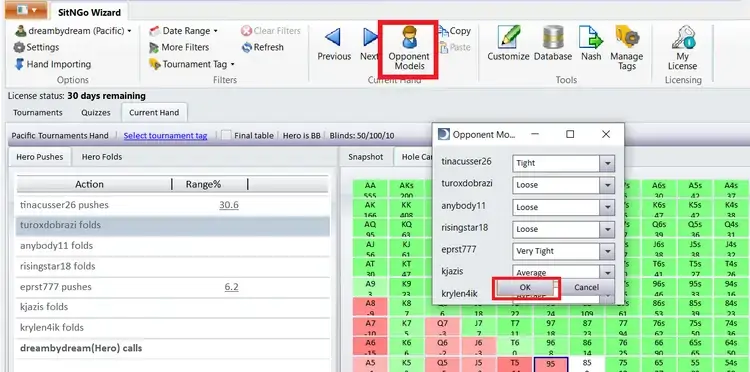Click the A4s hand cell

tap(731, 189)
